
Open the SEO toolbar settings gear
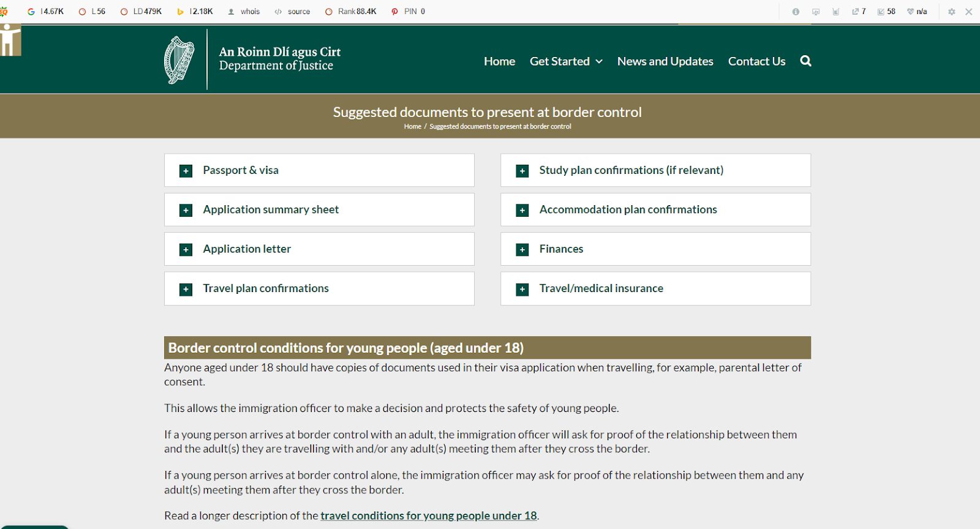click(951, 12)
